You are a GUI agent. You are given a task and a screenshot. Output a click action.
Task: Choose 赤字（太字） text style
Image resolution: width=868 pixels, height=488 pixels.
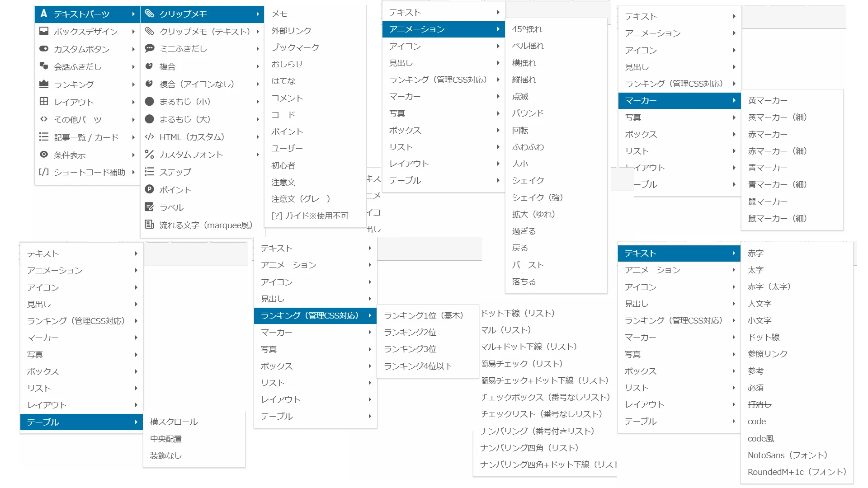(x=769, y=287)
